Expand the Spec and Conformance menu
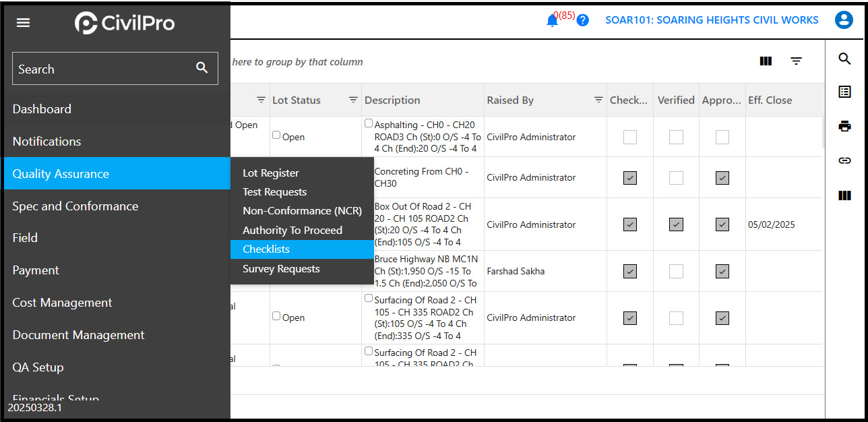Screen dimensions: 868x422 click(x=75, y=206)
